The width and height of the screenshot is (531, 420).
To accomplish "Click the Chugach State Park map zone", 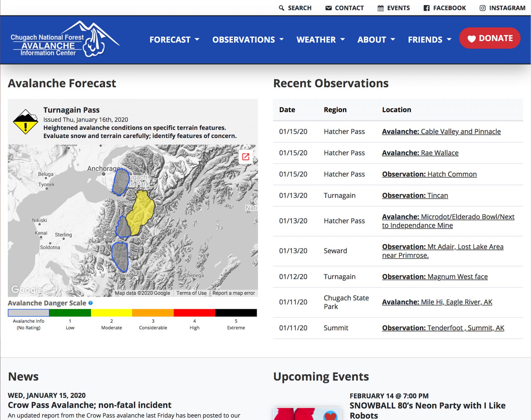I will (120, 182).
